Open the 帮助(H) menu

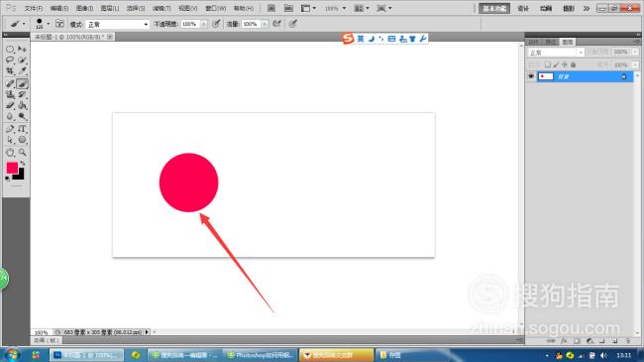pyautogui.click(x=244, y=8)
